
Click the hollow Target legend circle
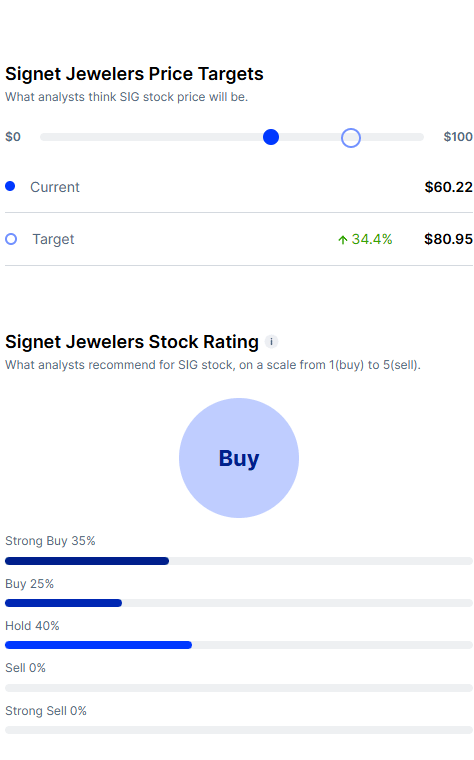(x=11, y=239)
